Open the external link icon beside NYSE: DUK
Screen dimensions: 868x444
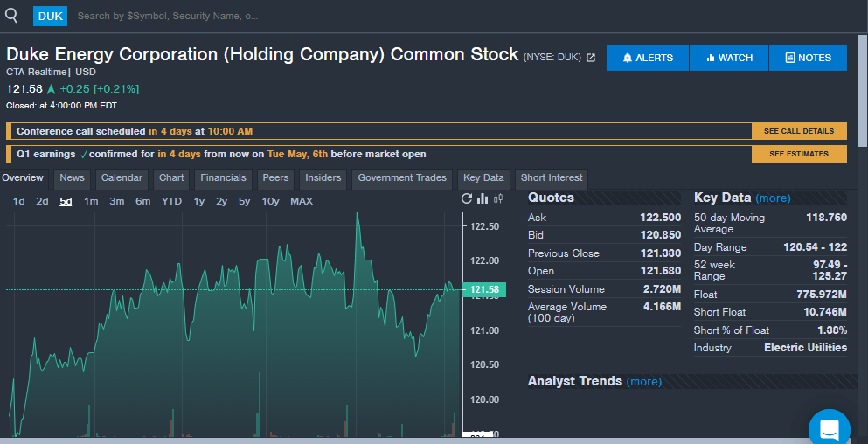pos(591,58)
